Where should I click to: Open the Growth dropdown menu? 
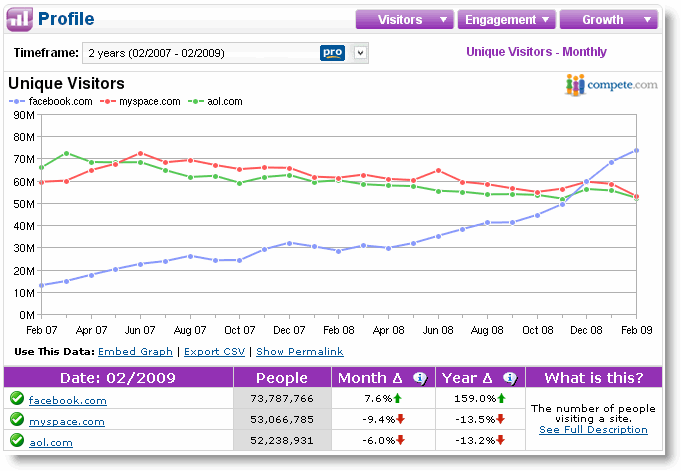click(608, 20)
